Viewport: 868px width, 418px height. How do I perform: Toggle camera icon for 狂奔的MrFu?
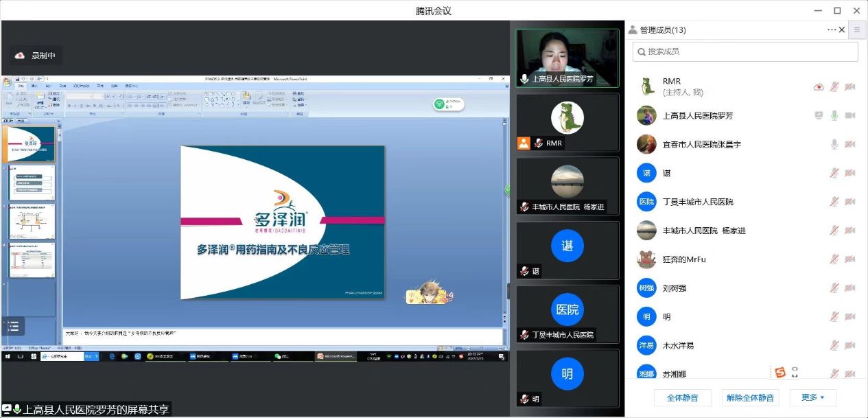pos(850,259)
